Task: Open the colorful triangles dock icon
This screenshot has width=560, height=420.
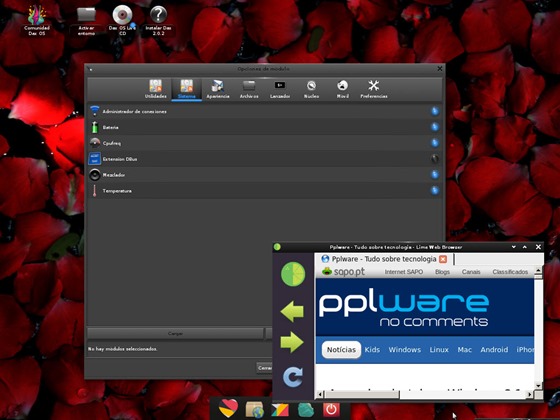Action: click(280, 409)
